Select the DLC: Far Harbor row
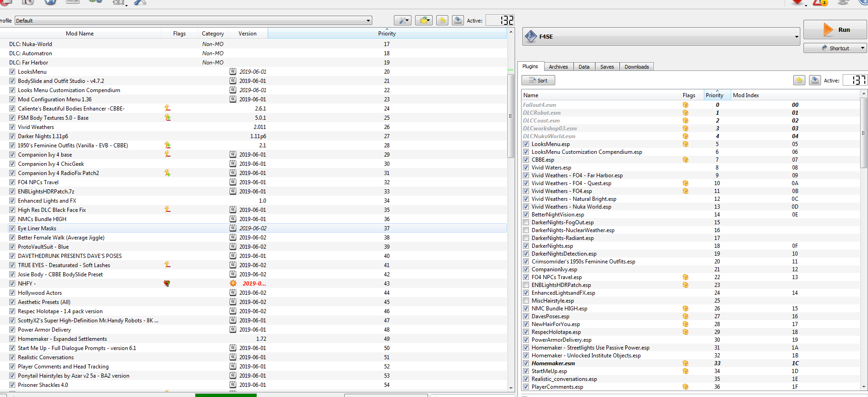 click(x=253, y=63)
